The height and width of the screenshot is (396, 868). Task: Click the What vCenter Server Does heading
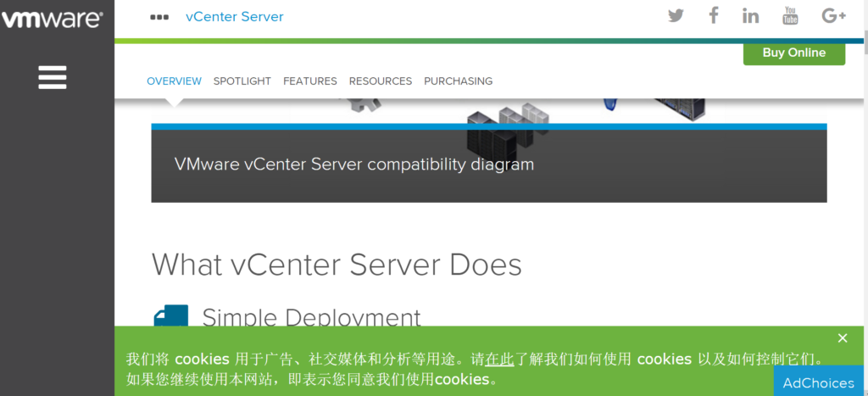click(337, 265)
